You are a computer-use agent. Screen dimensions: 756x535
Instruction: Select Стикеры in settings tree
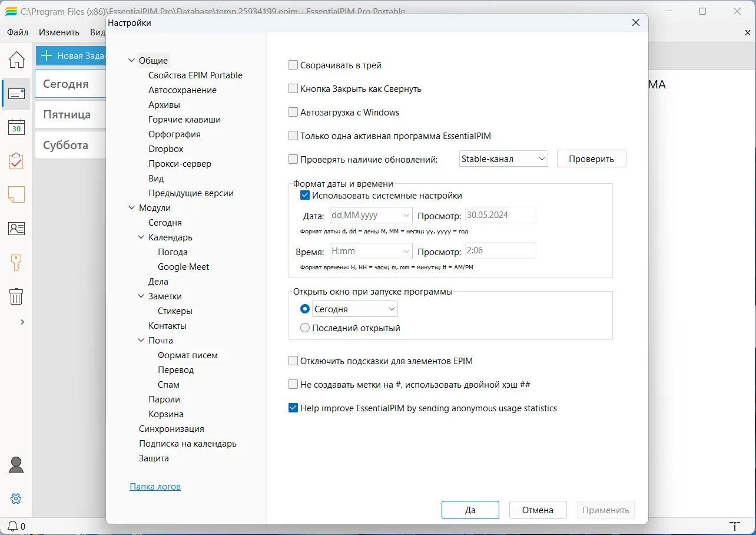click(175, 311)
